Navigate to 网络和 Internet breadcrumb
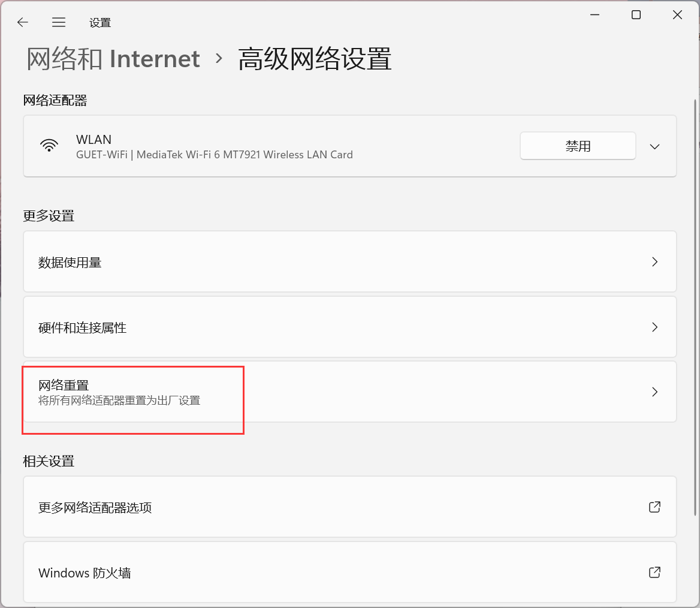 [x=113, y=59]
